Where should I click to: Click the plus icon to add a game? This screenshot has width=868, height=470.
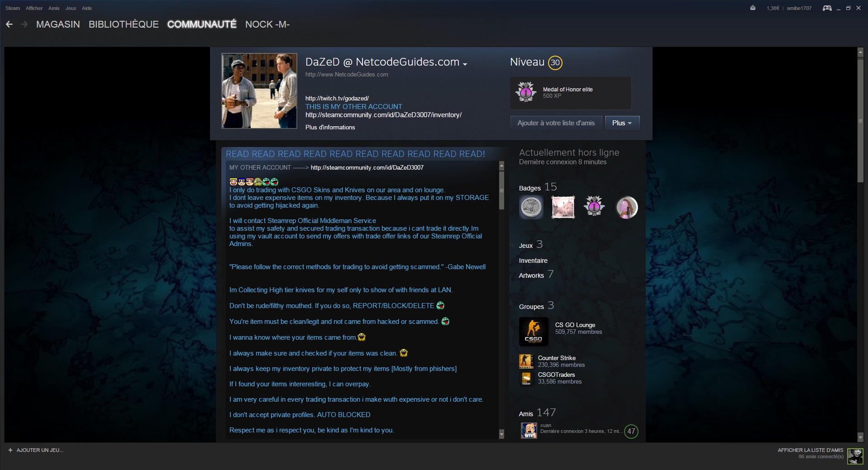point(10,450)
